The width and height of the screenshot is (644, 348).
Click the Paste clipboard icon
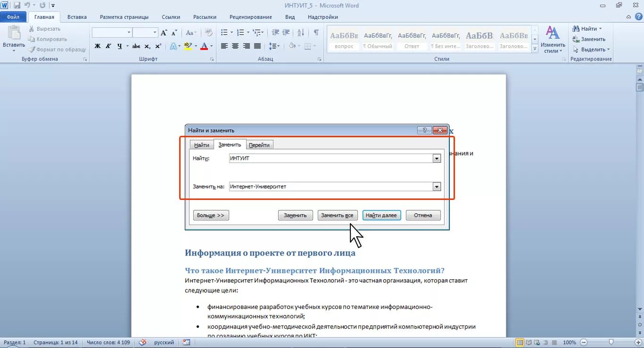pos(14,33)
